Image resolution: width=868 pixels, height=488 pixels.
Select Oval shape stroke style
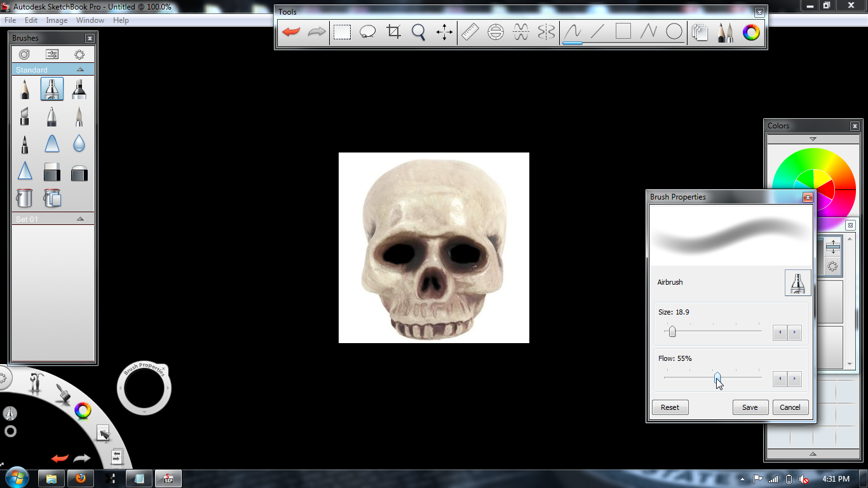click(674, 32)
